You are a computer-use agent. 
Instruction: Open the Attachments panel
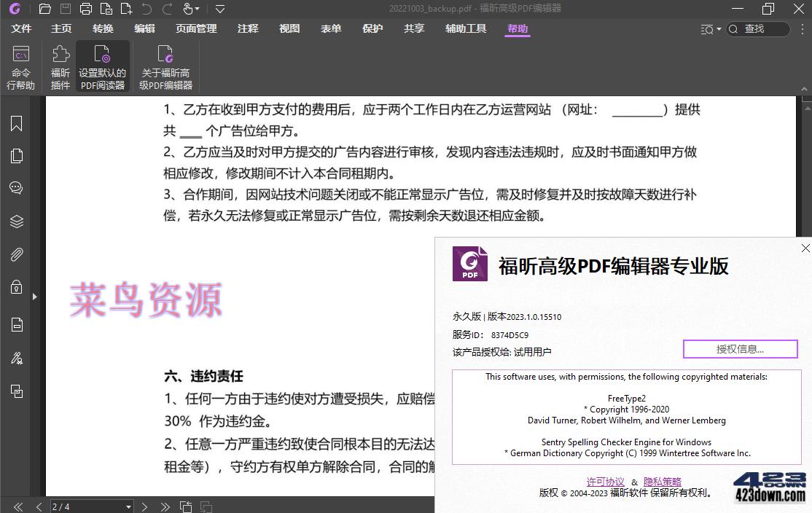(x=16, y=254)
